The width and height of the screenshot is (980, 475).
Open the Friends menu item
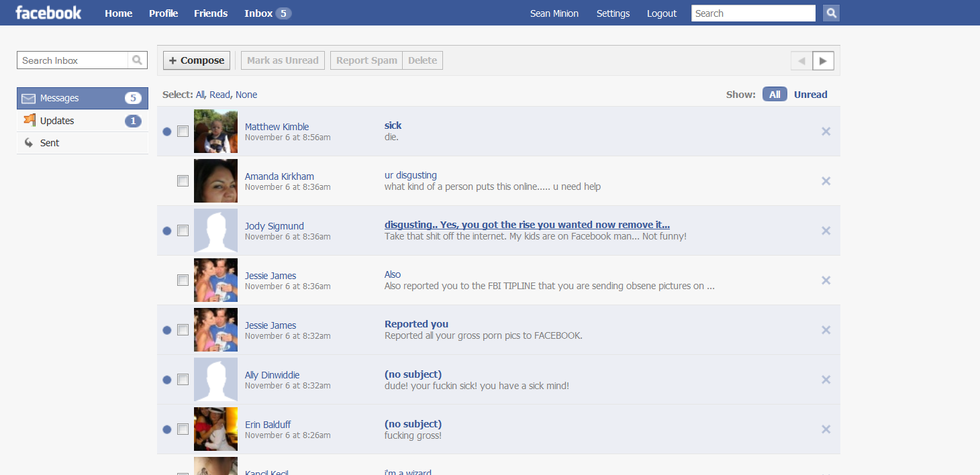pyautogui.click(x=211, y=13)
